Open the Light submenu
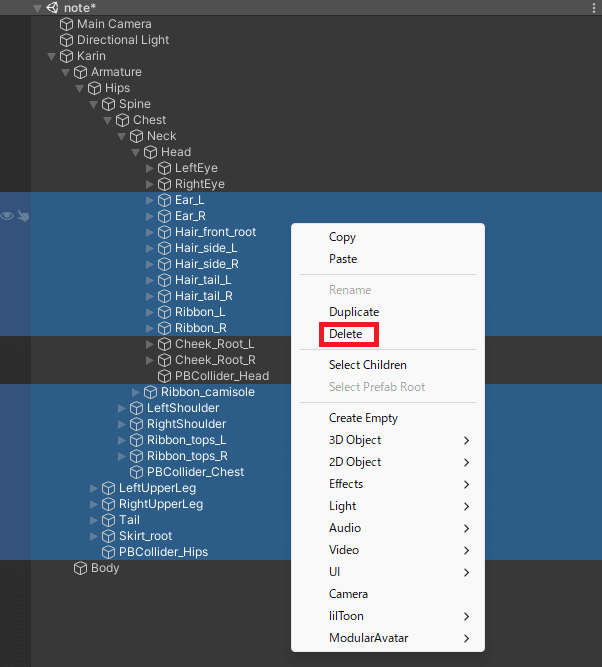Screen dimensions: 602x667 click(388, 506)
